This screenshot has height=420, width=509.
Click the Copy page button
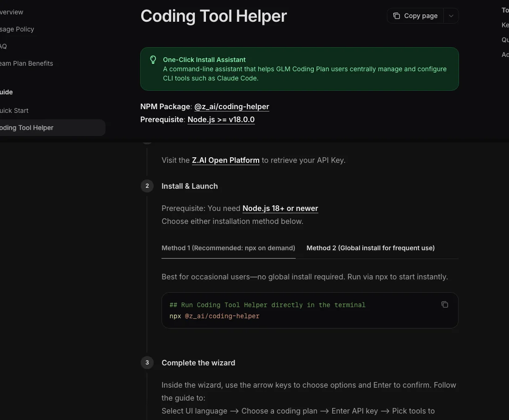click(415, 16)
